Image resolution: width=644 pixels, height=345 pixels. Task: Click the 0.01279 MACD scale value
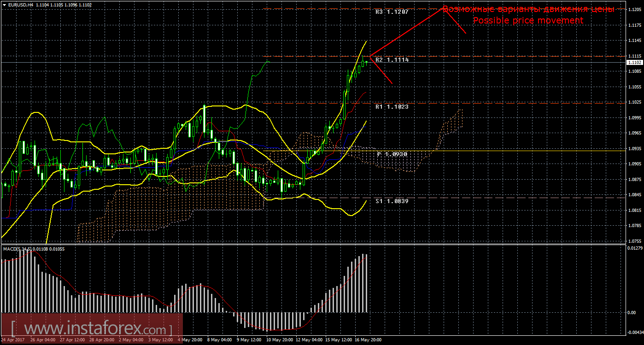point(635,249)
